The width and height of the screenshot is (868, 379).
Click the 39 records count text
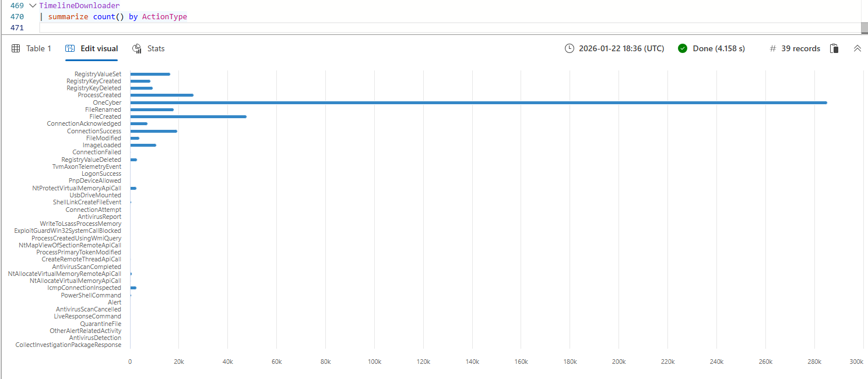point(800,49)
